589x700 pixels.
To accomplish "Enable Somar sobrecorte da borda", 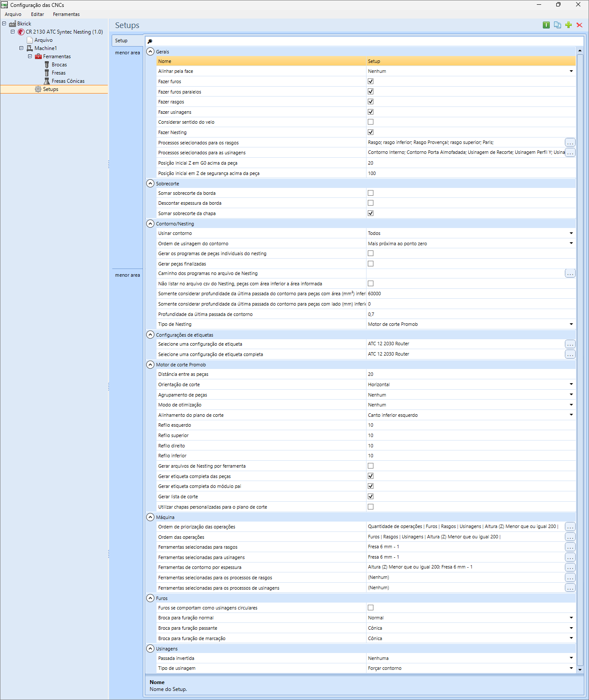I will pos(370,193).
